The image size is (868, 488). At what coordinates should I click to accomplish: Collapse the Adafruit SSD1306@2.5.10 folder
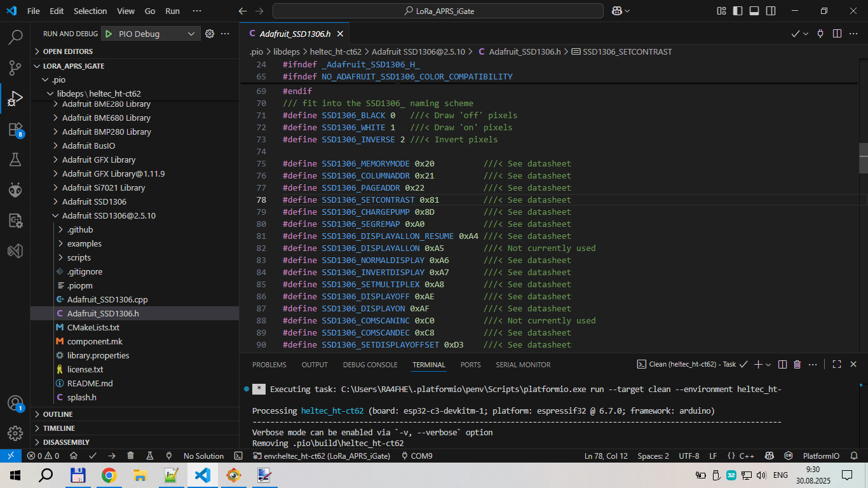(x=109, y=215)
